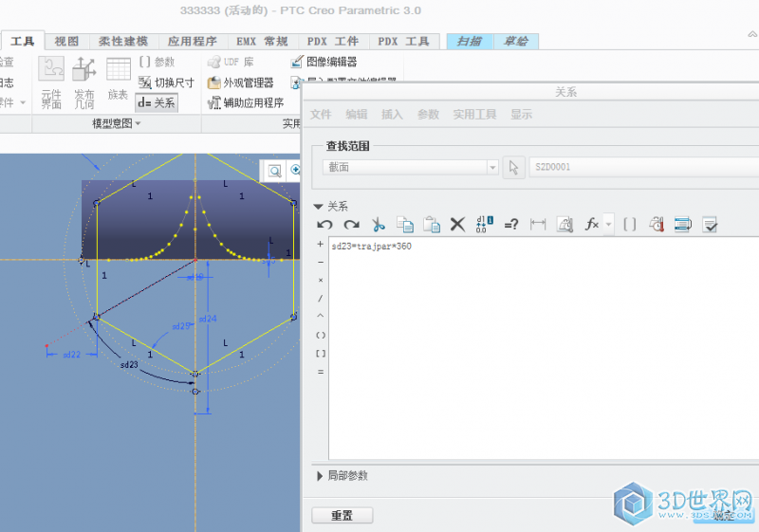The width and height of the screenshot is (759, 532).
Task: Switch to the 视图 ribbon tab
Action: tap(66, 41)
